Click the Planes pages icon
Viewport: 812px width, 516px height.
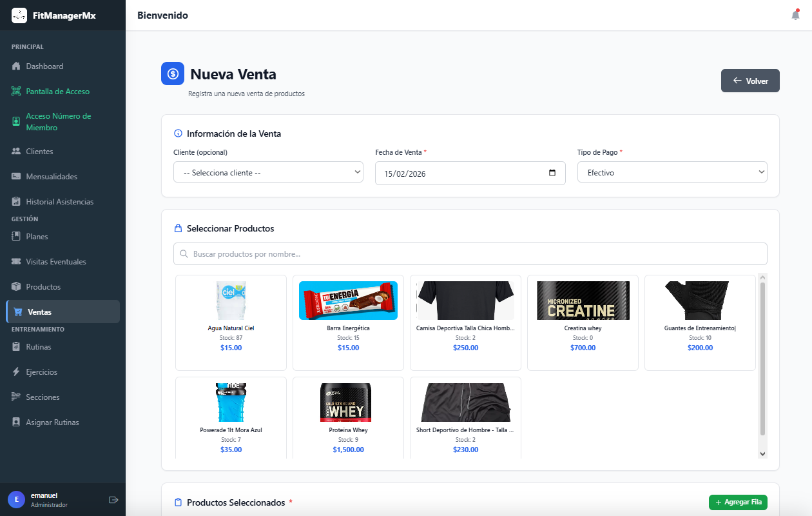click(x=16, y=237)
